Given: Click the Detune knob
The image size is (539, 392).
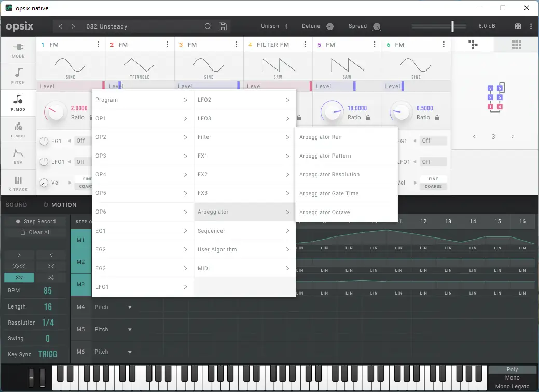Looking at the screenshot, I should pos(329,26).
